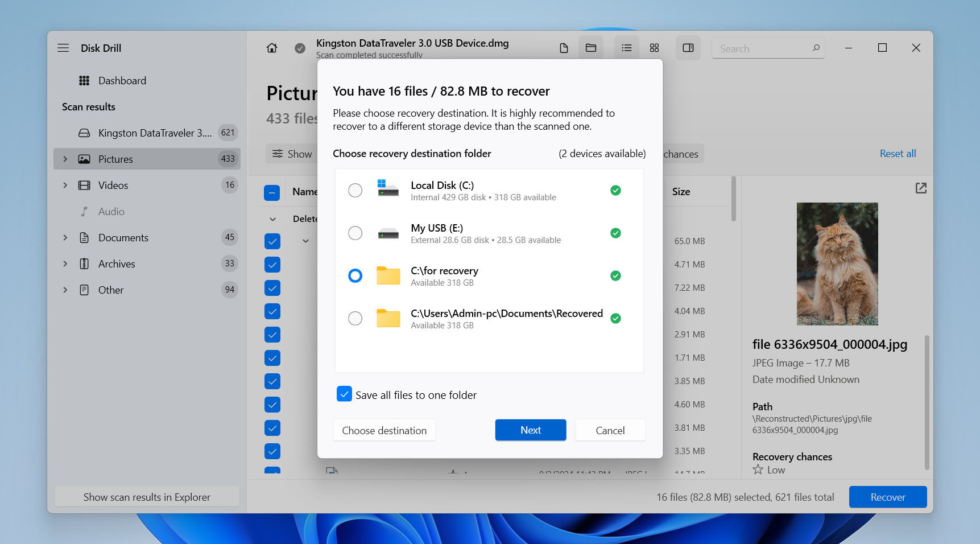
Task: Uncheck the file row sized 4.71 MB
Action: [272, 265]
